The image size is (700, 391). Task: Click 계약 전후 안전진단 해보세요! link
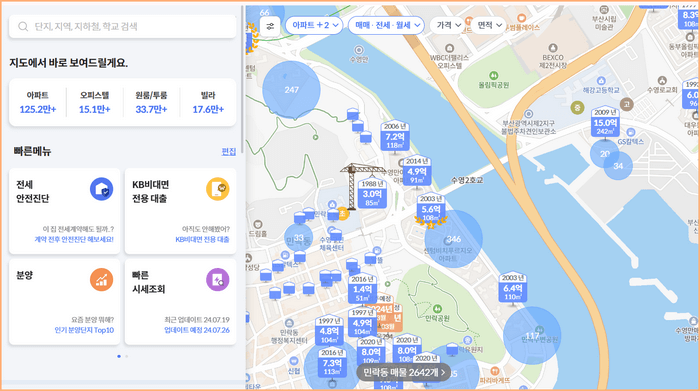click(x=74, y=240)
